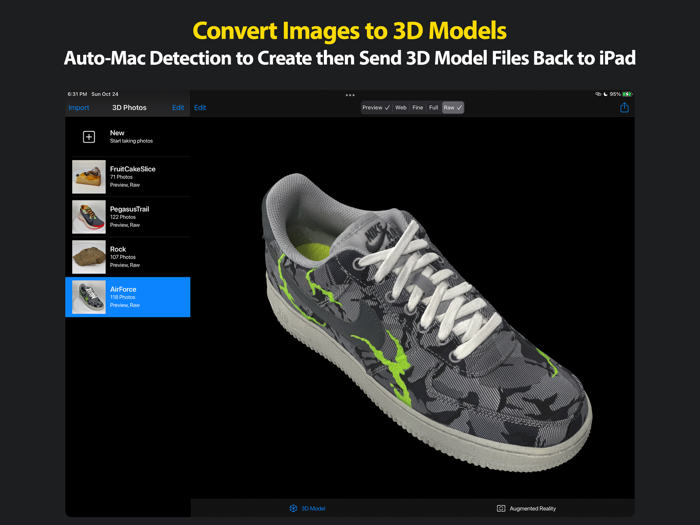Tap the 3D sneaker model in viewer

click(x=426, y=321)
